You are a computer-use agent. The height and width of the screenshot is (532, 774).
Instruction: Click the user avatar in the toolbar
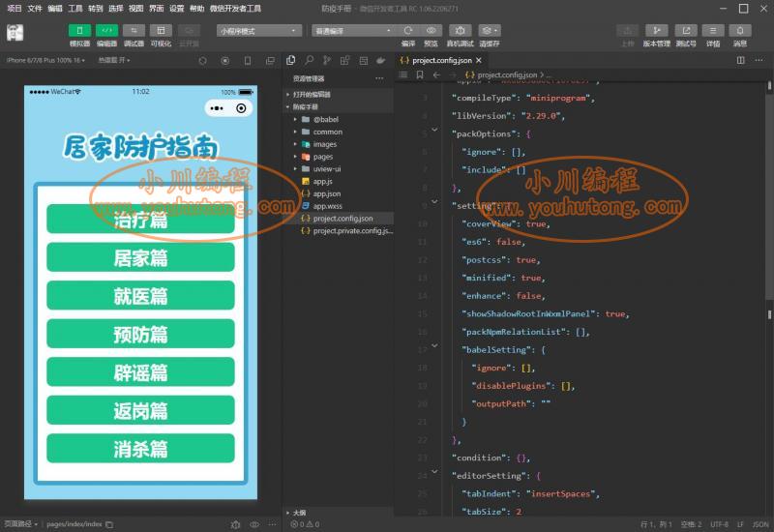point(15,33)
